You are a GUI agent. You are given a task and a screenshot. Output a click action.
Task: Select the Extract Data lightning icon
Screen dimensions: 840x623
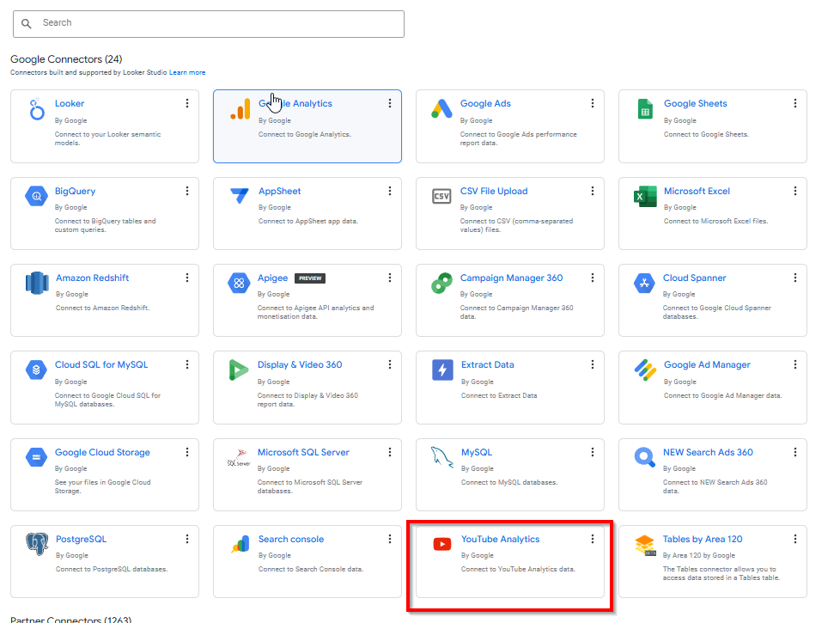[x=441, y=370]
